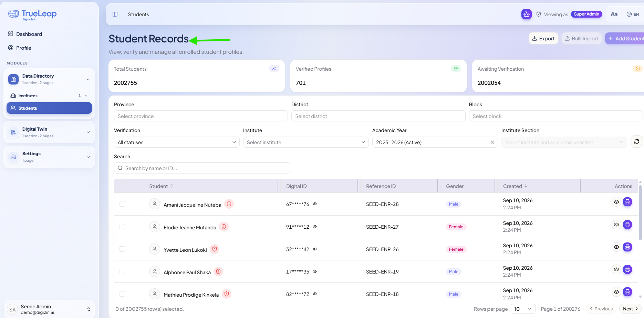This screenshot has width=644, height=318.
Task: View Yvette Leon Lukoki's record
Action: tap(616, 247)
